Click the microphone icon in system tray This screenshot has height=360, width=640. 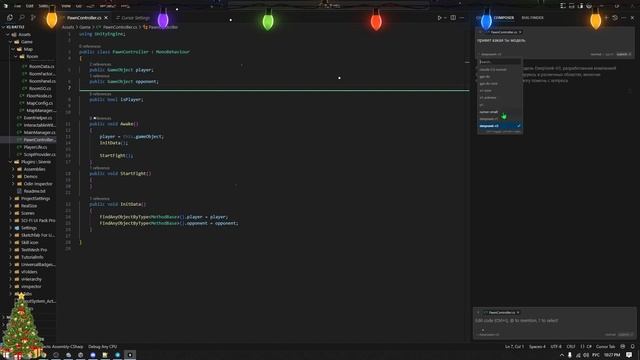pos(570,355)
